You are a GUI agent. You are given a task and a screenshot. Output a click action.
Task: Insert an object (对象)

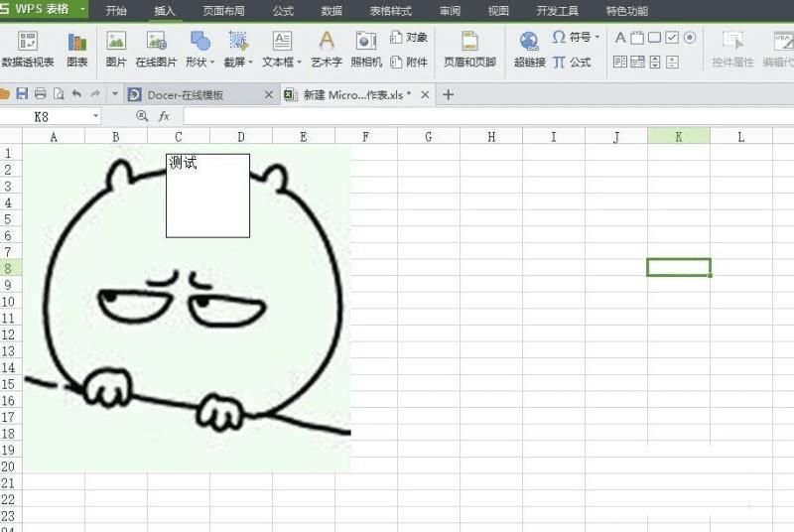409,37
